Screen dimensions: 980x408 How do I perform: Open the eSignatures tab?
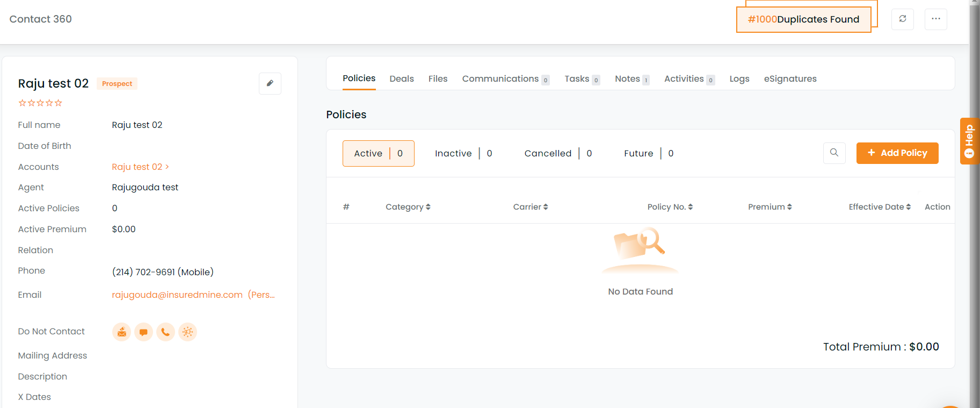(x=790, y=79)
